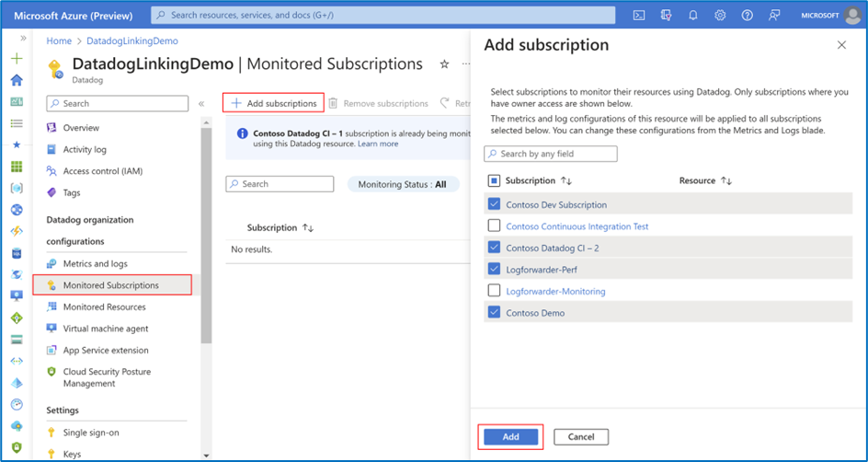868x462 pixels.
Task: Favorite DatadogLinkingDemo with star icon
Action: 444,64
